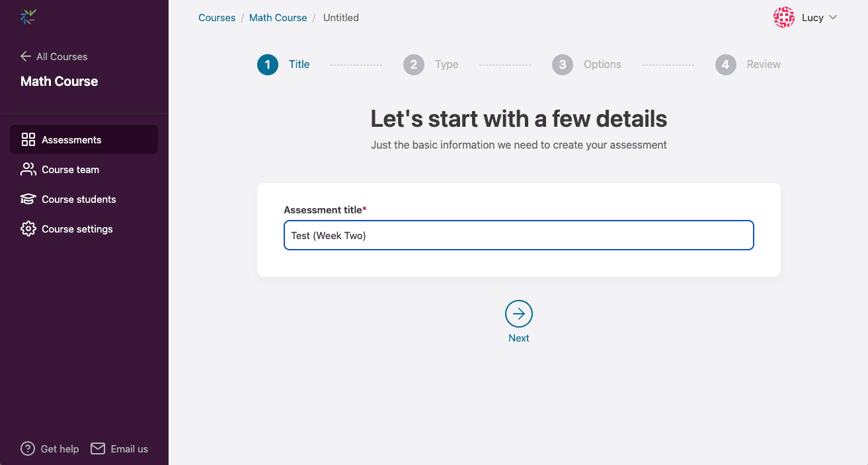This screenshot has height=465, width=868.
Task: Select the Assessments grid icon in sidebar
Action: coord(28,139)
